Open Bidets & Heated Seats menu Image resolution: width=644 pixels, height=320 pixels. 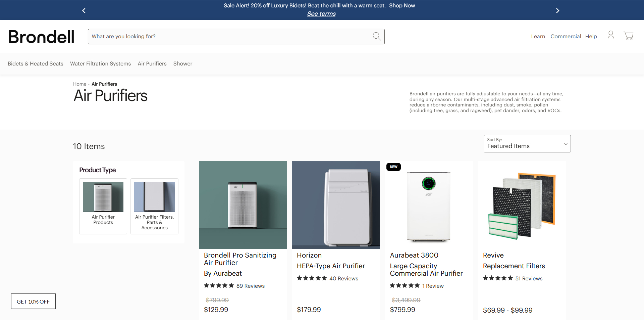tap(36, 64)
